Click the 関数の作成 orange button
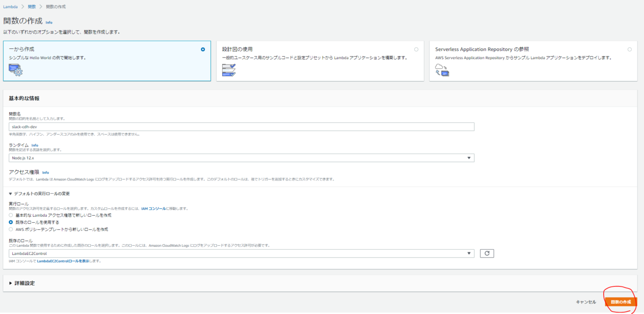This screenshot has width=644, height=314. (620, 302)
